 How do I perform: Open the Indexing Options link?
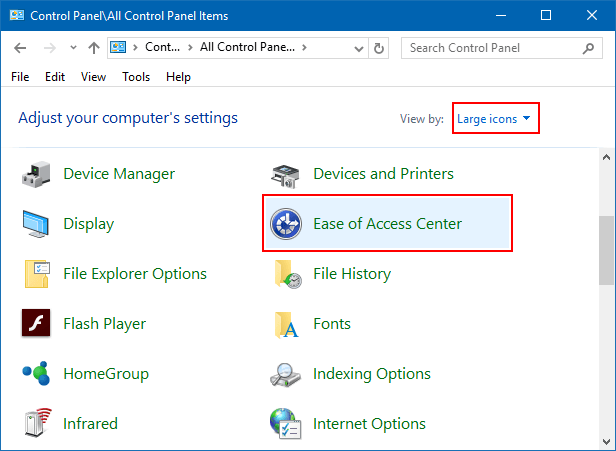click(372, 374)
